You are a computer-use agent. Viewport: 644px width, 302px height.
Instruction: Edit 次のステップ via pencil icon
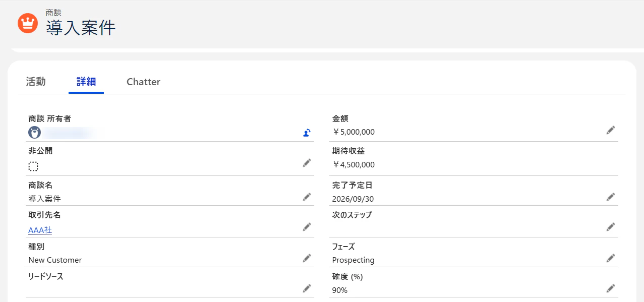(611, 226)
